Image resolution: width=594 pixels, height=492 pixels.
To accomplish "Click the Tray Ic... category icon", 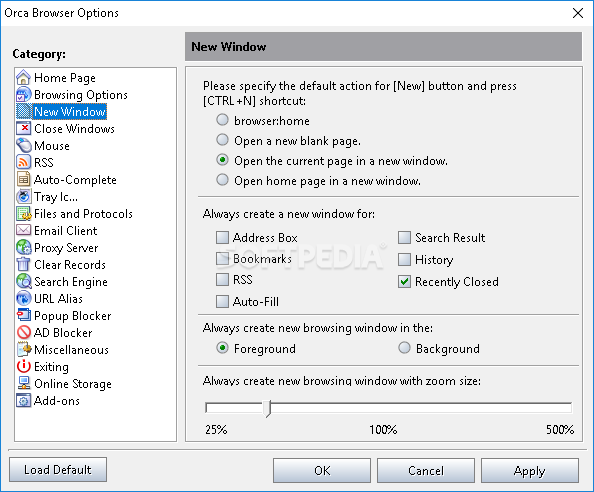I will coord(23,197).
